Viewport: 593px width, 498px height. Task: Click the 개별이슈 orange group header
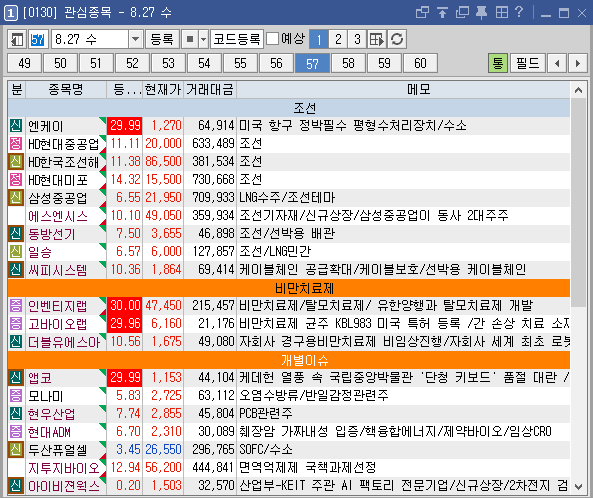tap(289, 360)
